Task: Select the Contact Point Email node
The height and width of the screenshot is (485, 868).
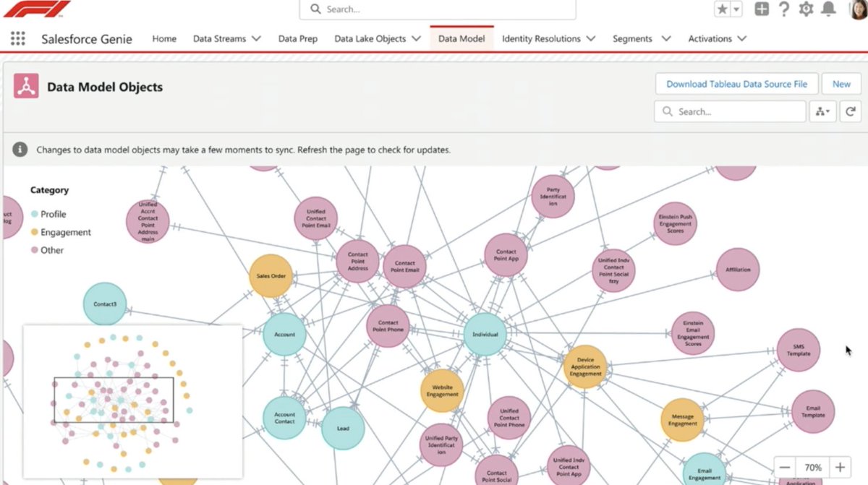Action: point(404,267)
